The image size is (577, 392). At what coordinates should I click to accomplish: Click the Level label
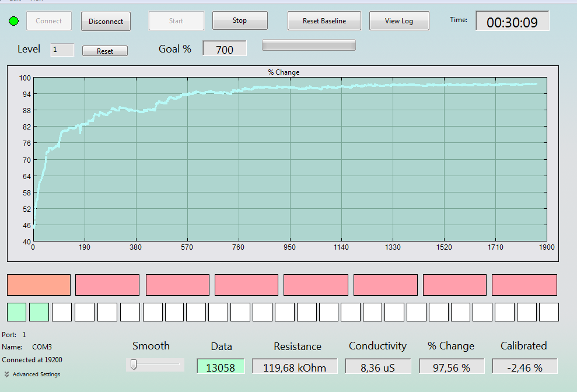click(29, 49)
